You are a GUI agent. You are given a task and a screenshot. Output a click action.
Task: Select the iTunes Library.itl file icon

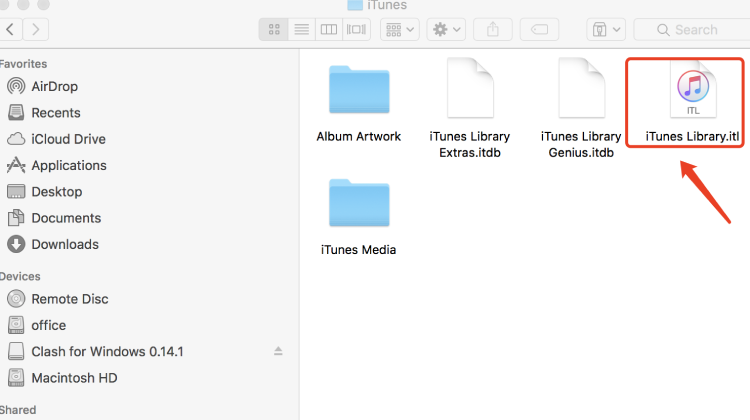[x=693, y=88]
